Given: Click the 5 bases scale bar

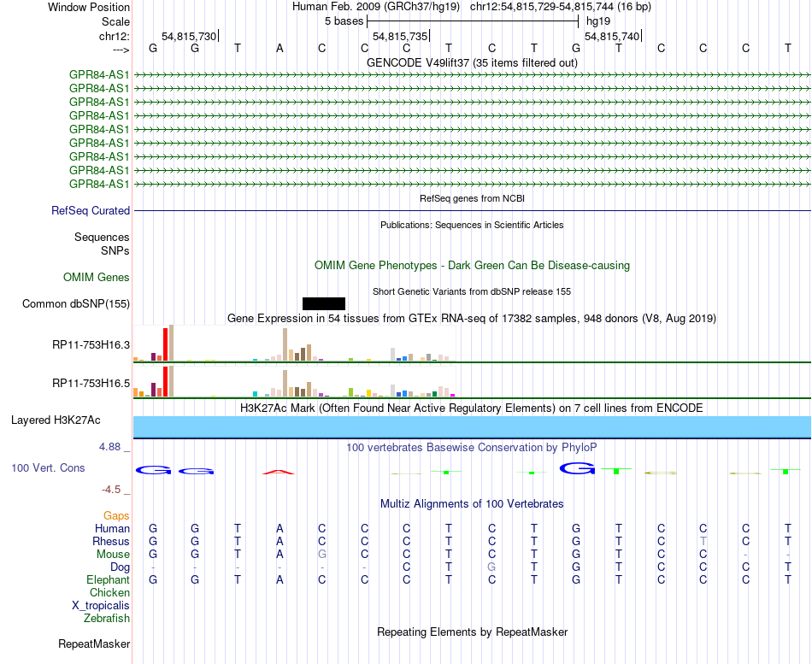Looking at the screenshot, I should tap(473, 21).
